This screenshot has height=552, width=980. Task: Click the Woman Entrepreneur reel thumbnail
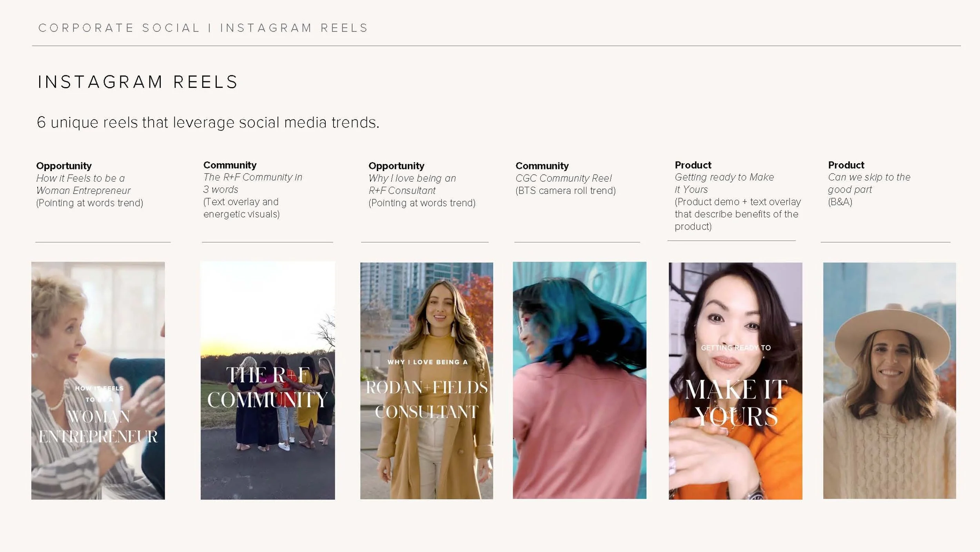pyautogui.click(x=98, y=381)
